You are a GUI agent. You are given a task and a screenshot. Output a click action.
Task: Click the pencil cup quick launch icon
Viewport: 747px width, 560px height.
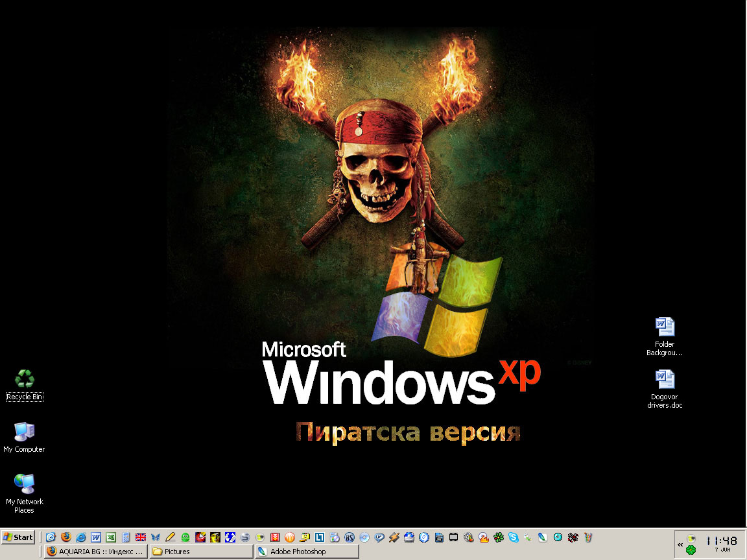pos(588,537)
